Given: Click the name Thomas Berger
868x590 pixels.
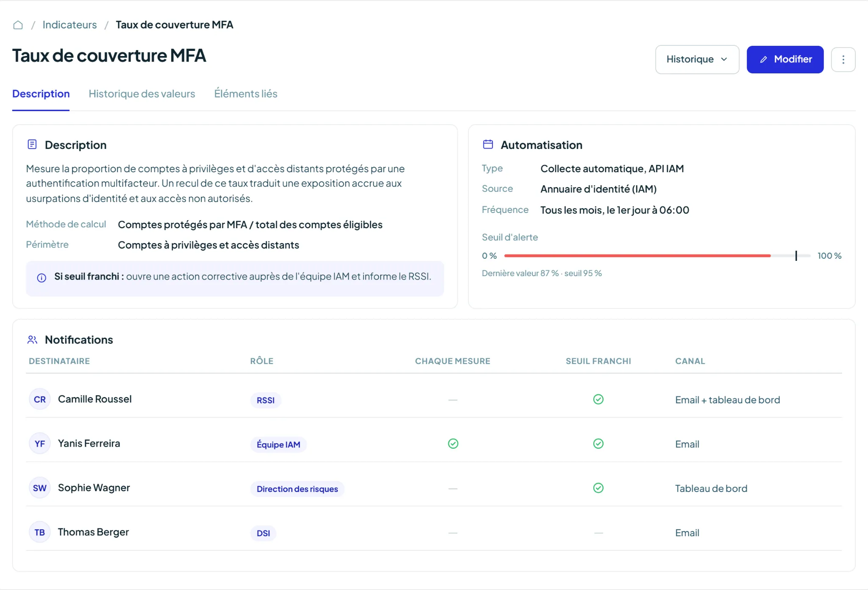Looking at the screenshot, I should [93, 532].
